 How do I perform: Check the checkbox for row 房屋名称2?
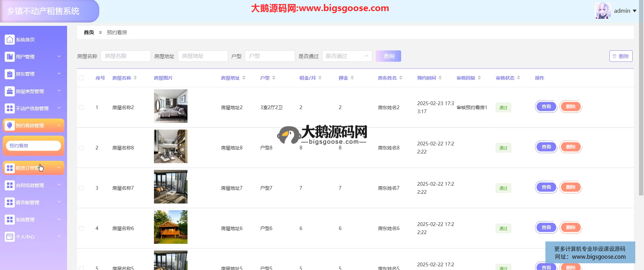pyautogui.click(x=81, y=107)
